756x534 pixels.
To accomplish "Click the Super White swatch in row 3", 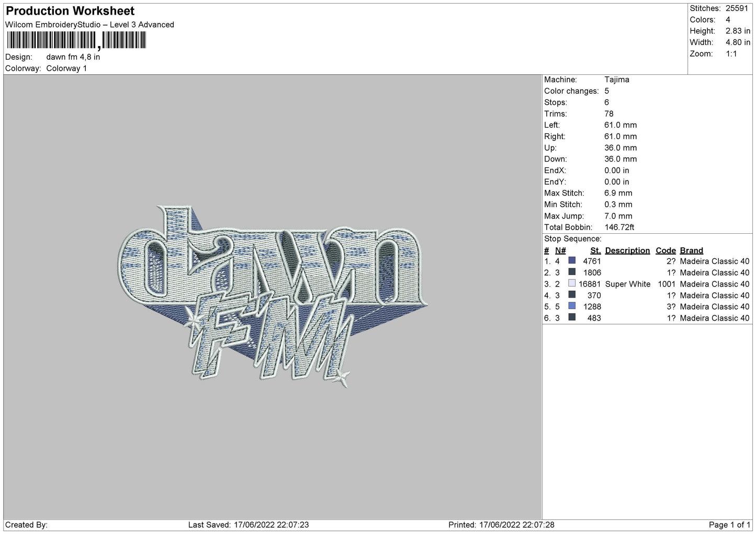I will coord(572,283).
